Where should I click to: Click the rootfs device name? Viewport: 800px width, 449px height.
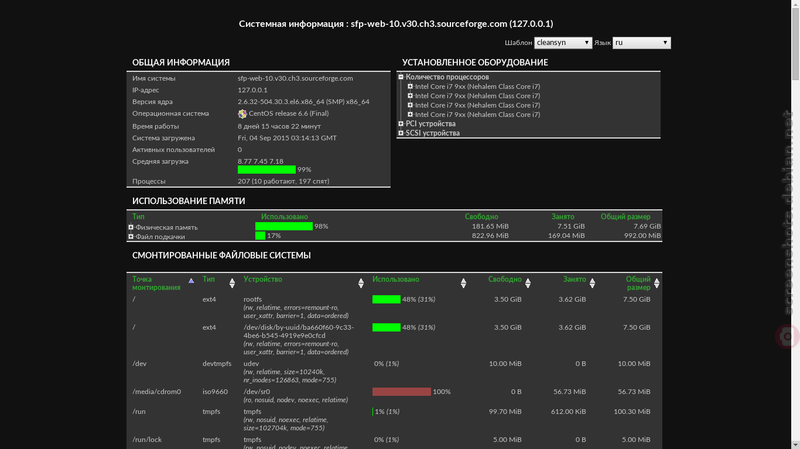(x=253, y=300)
